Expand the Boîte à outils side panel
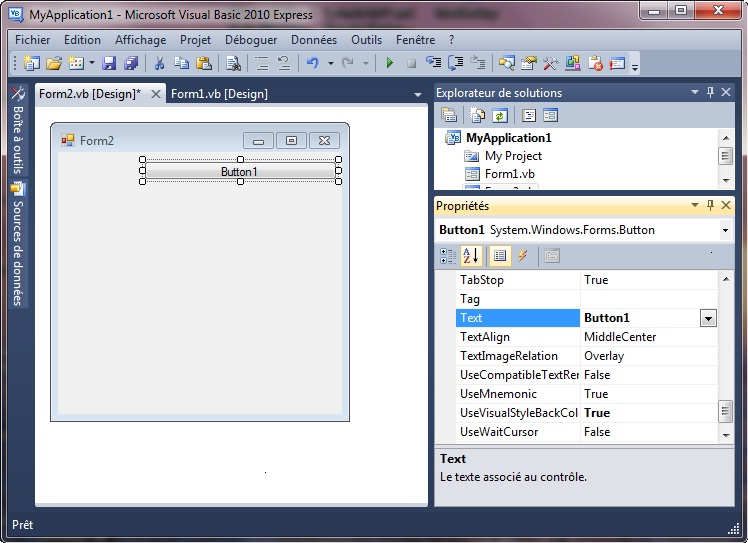748x543 pixels. pos(18,130)
